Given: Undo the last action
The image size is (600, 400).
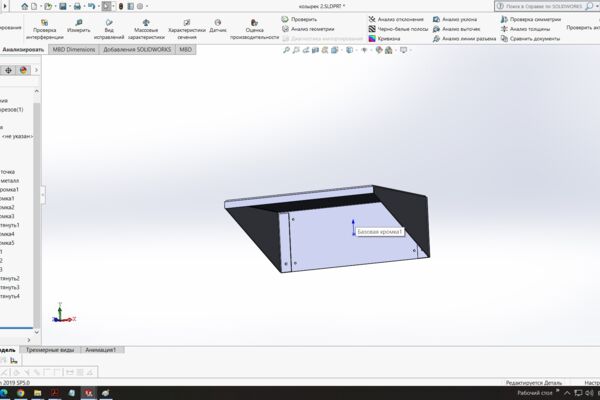Looking at the screenshot, I should click(x=91, y=6).
